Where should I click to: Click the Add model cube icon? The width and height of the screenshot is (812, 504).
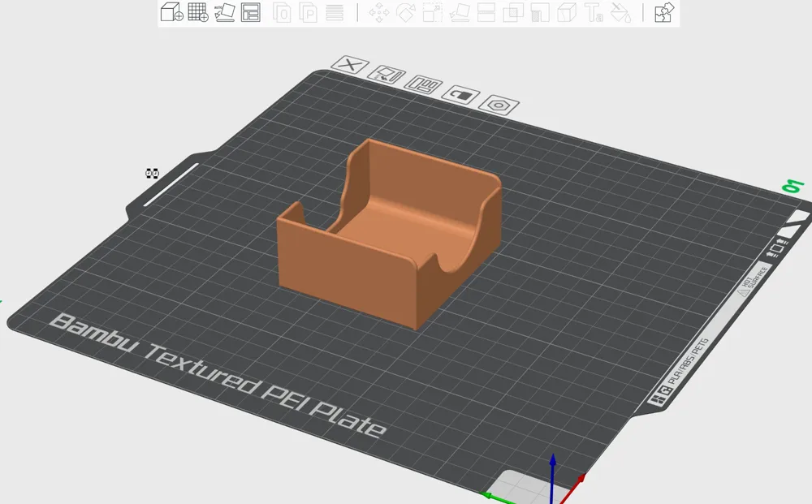(x=171, y=12)
